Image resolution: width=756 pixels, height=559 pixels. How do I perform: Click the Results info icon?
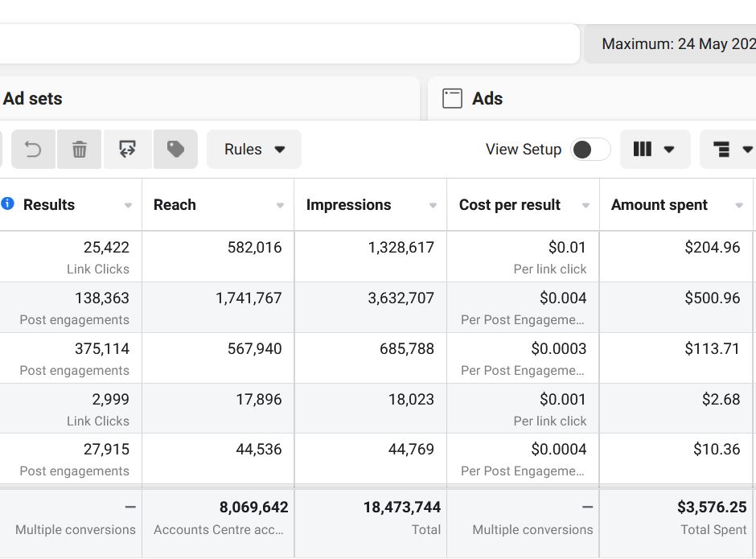8,204
